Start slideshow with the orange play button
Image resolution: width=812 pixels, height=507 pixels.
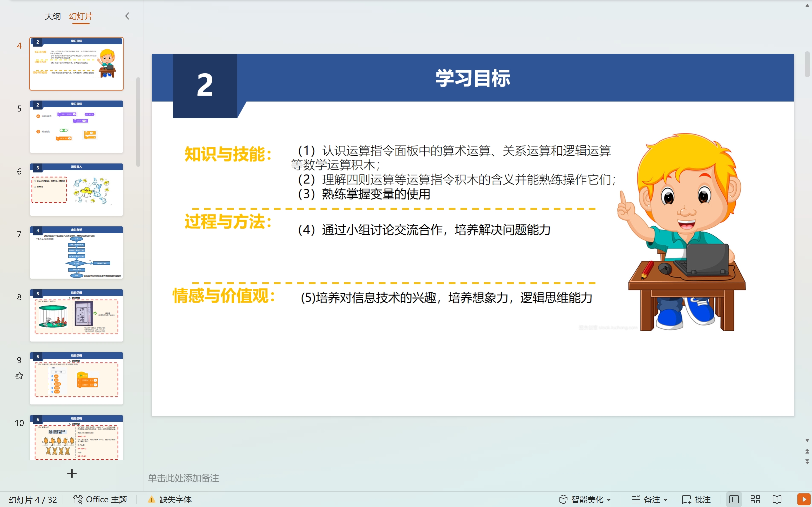804,500
